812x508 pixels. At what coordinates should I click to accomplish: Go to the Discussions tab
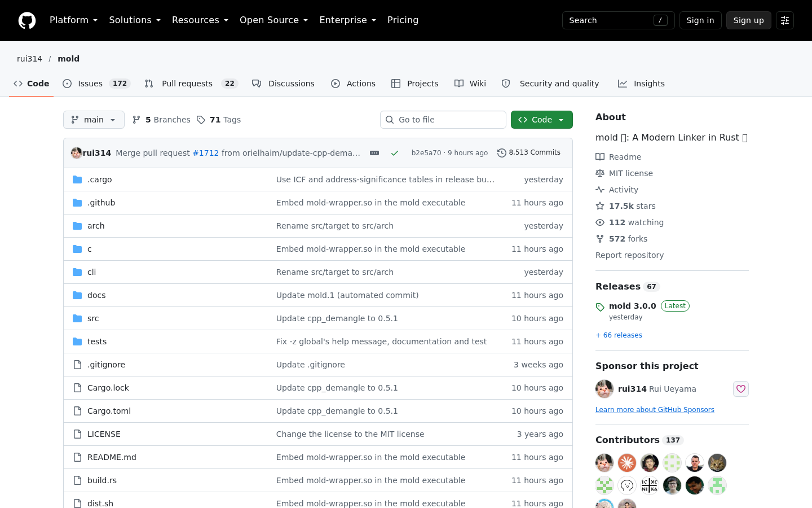point(283,84)
